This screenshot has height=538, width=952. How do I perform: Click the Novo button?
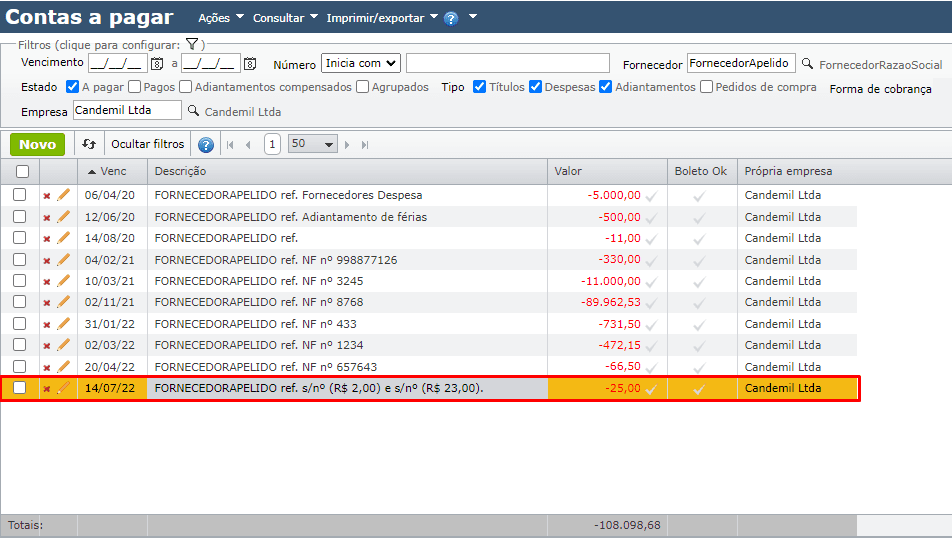pyautogui.click(x=37, y=145)
